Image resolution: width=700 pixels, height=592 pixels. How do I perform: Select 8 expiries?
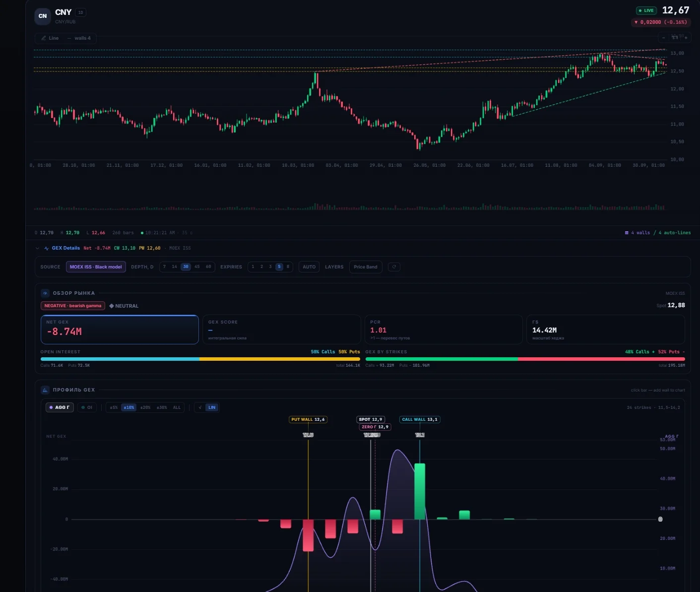(288, 267)
